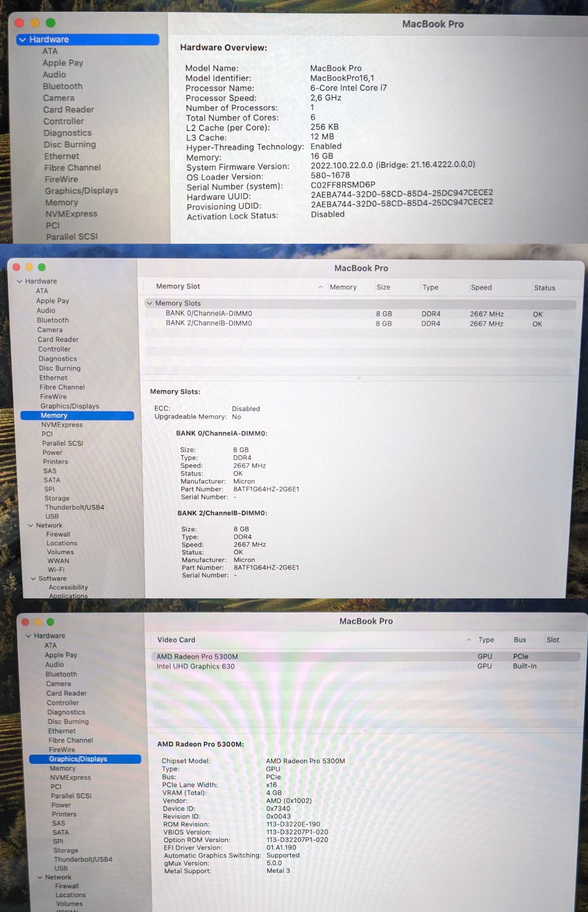Collapse the Software section chevron in the Memory window

[33, 578]
